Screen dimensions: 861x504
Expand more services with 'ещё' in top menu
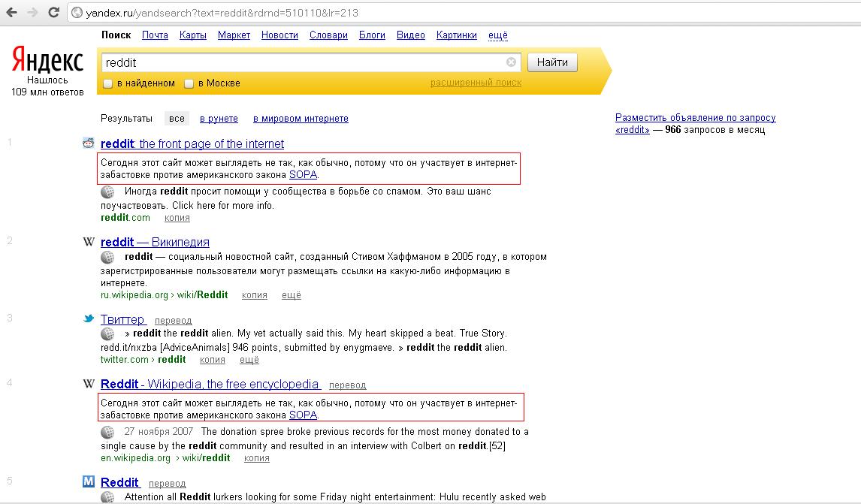[498, 35]
